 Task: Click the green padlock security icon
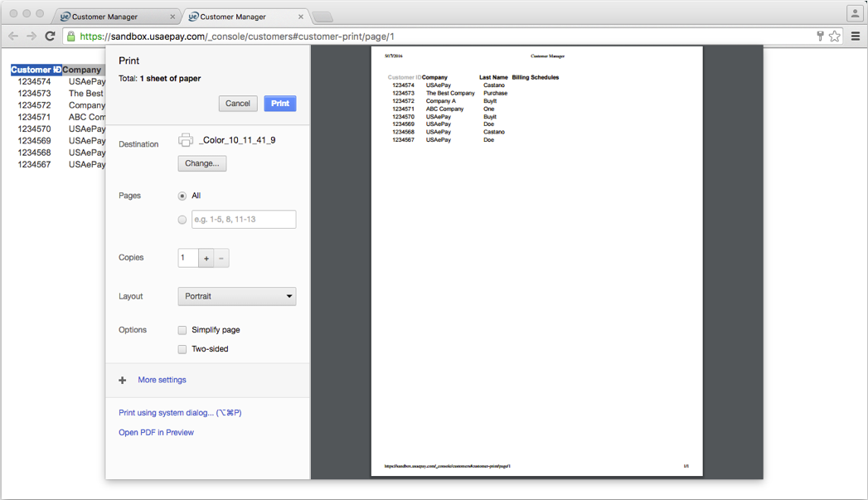pos(71,36)
